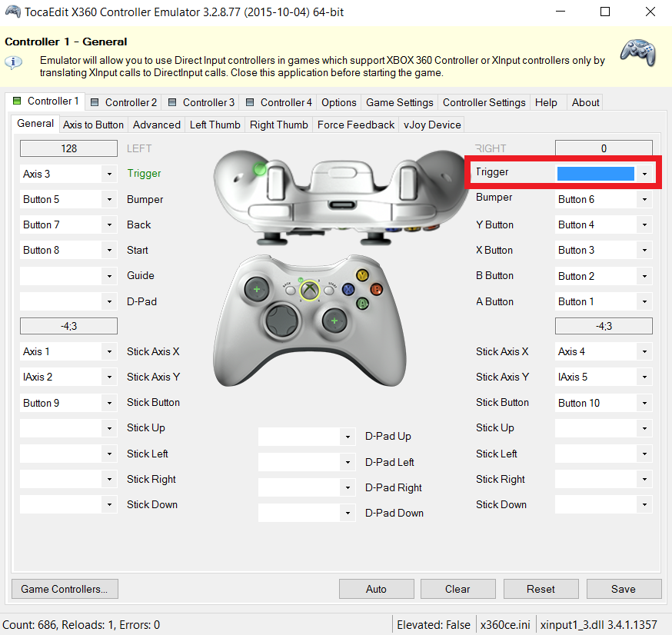
Task: Open the About tab
Action: click(585, 102)
